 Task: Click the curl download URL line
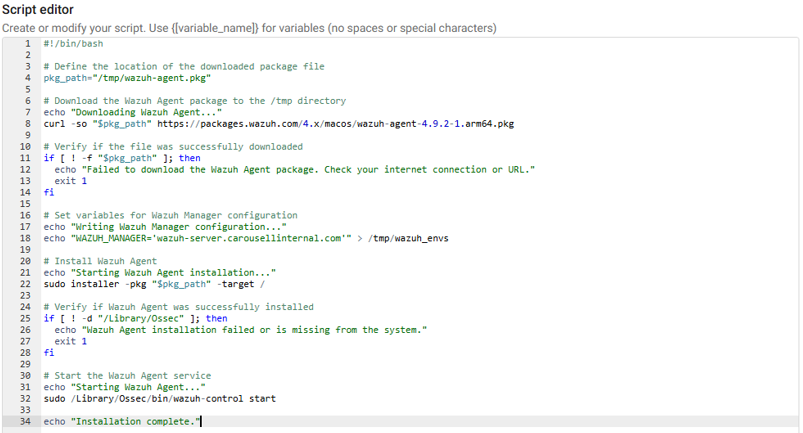point(279,123)
